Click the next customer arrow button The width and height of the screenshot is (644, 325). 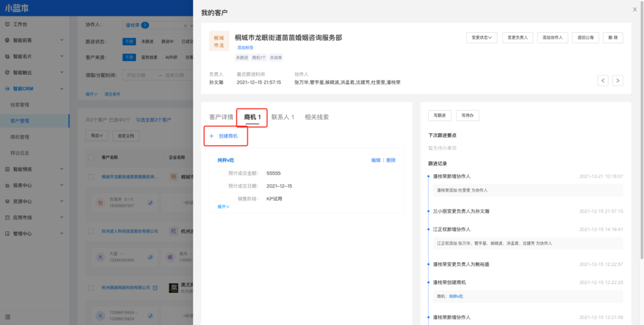tap(618, 80)
